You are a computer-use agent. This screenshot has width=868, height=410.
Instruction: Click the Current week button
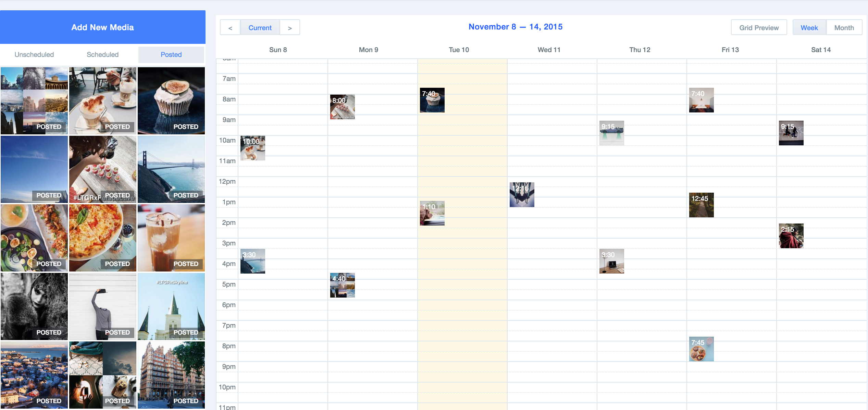pos(260,28)
